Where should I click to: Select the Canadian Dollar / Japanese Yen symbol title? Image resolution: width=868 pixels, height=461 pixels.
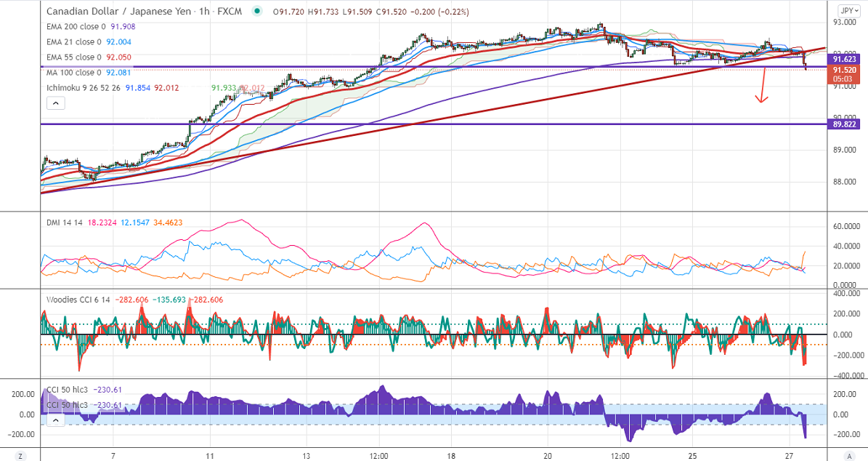tap(118, 11)
